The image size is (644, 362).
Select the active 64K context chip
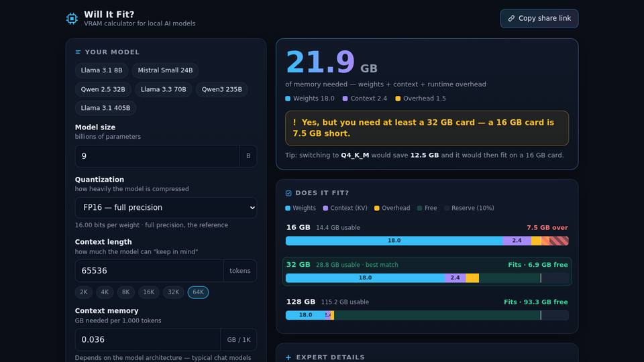[x=198, y=292]
